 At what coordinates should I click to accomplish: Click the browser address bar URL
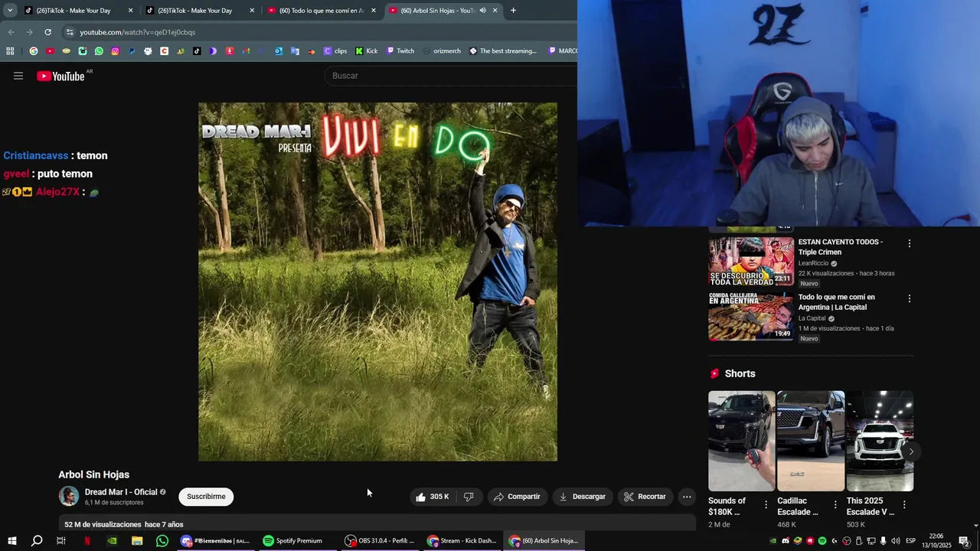(138, 32)
